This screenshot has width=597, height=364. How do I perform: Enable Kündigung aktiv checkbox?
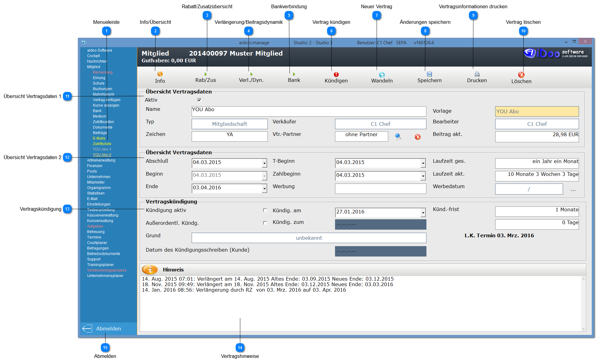pyautogui.click(x=265, y=210)
